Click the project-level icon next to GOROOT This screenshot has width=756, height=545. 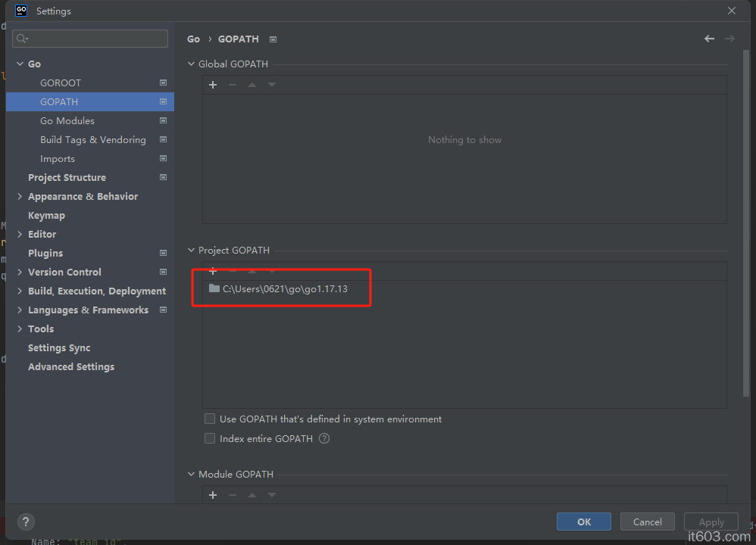(163, 83)
